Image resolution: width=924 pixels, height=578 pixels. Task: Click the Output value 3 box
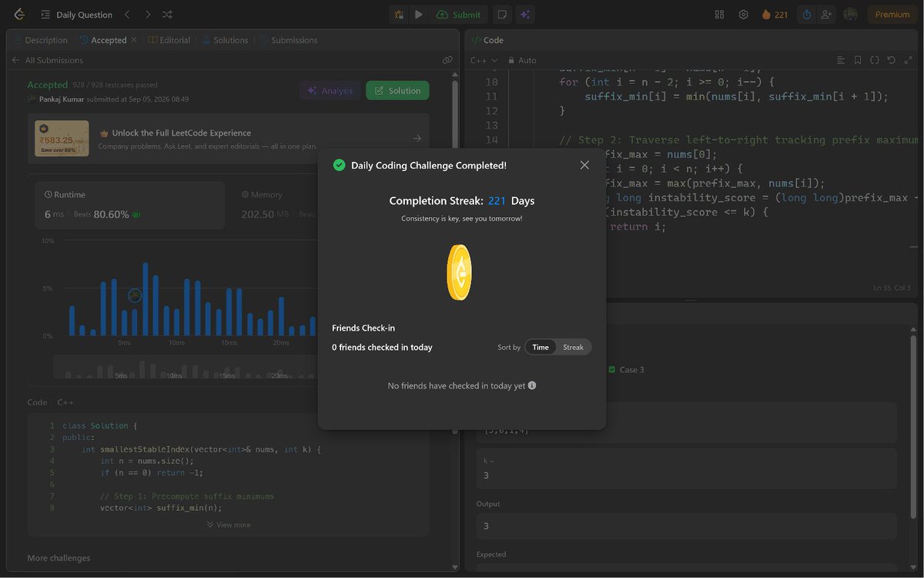(687, 526)
